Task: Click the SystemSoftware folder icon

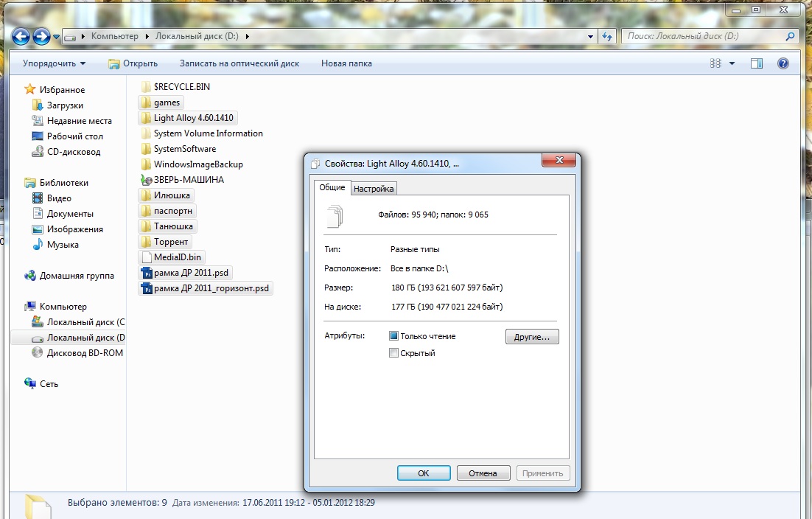Action: click(x=146, y=149)
